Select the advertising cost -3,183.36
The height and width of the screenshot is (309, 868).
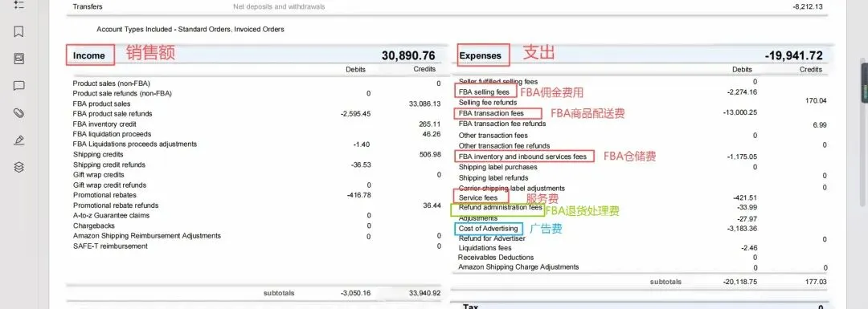[743, 228]
